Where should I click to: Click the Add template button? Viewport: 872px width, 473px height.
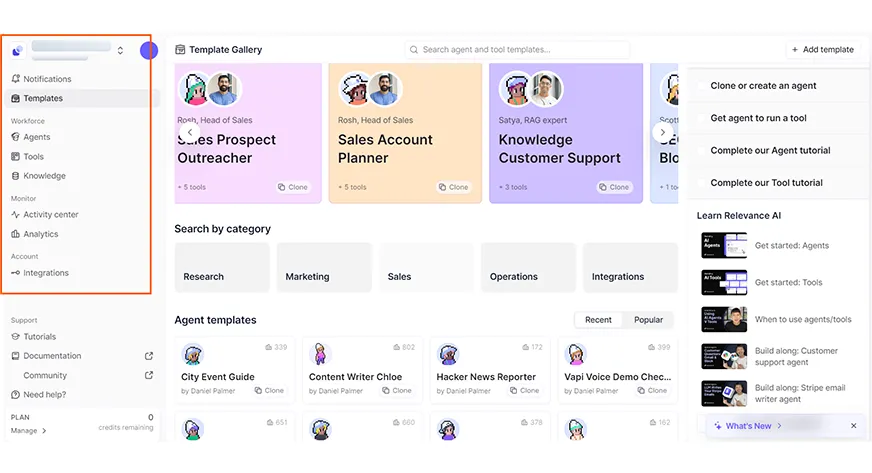pos(822,49)
